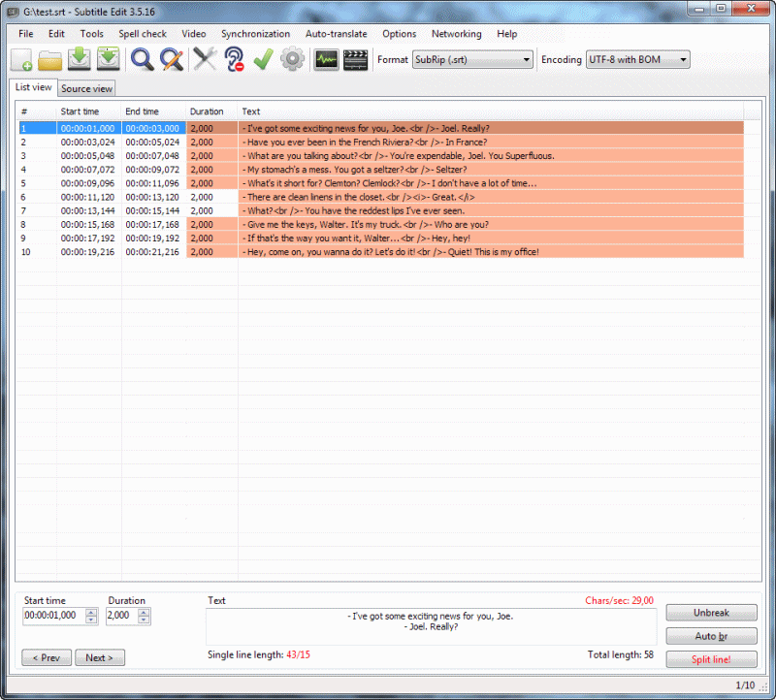Create a new subtitle file icon
Image resolution: width=776 pixels, height=700 pixels.
[21, 60]
